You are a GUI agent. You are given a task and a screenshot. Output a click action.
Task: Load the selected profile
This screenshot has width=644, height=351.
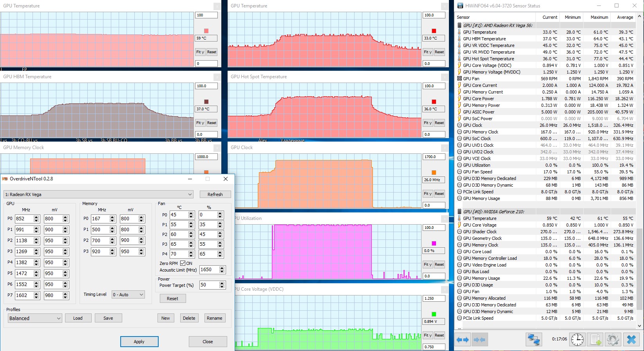click(x=78, y=318)
